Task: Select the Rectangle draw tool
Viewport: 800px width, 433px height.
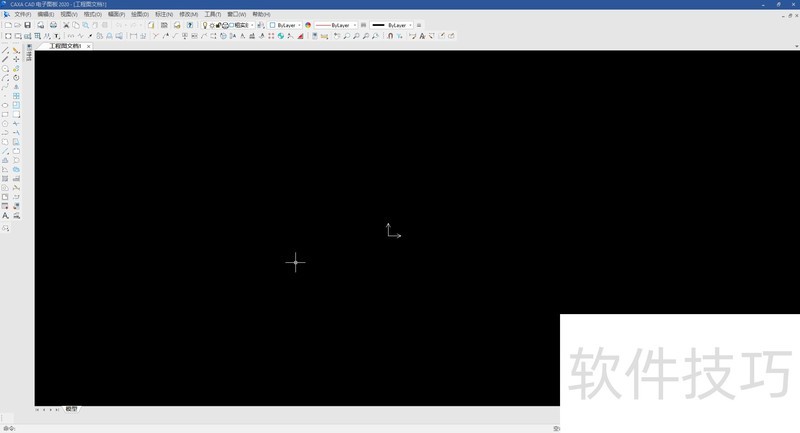Action: pos(5,114)
